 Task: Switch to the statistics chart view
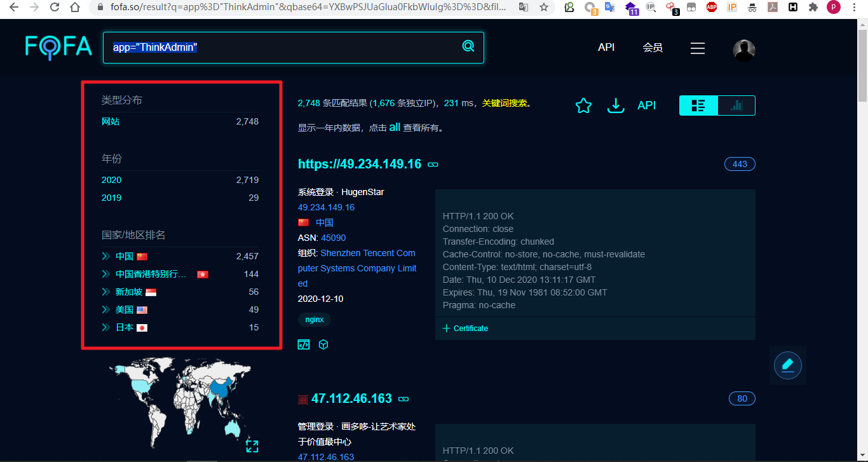736,105
